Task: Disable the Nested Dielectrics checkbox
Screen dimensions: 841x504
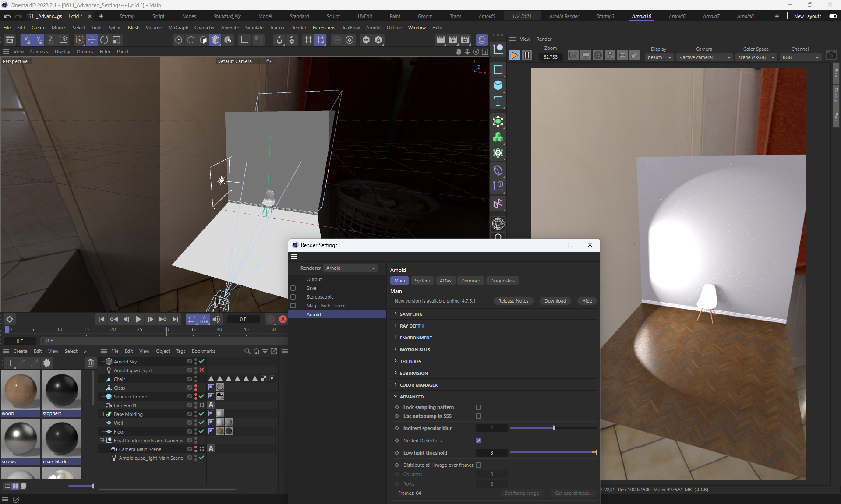Action: pyautogui.click(x=478, y=441)
